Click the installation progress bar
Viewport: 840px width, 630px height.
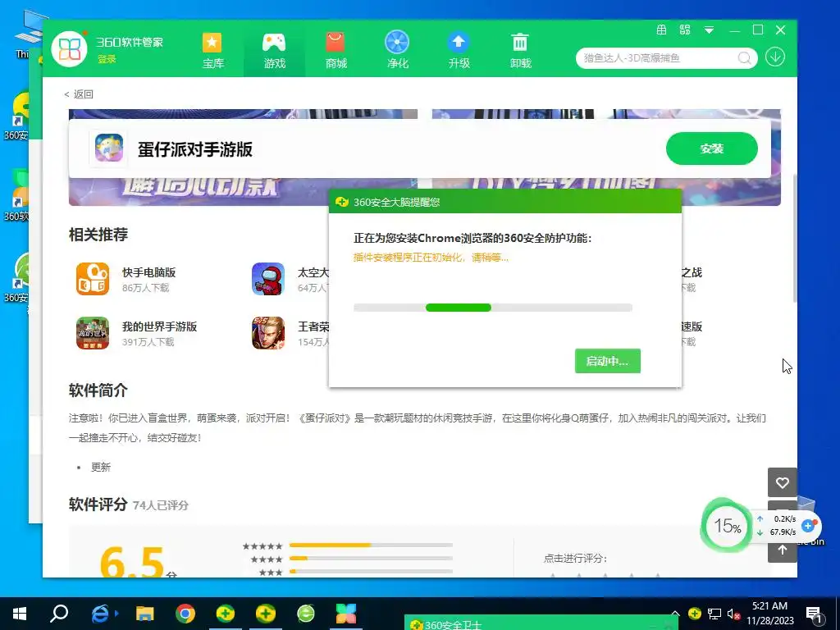[x=493, y=308]
